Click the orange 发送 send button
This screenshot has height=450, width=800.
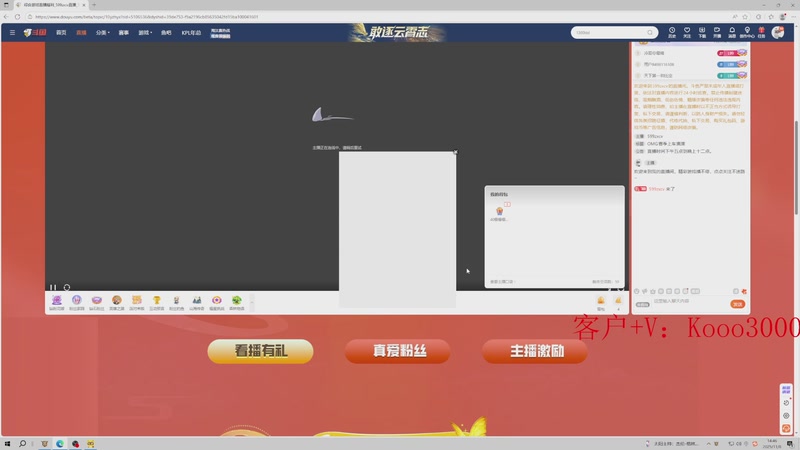[x=738, y=304]
